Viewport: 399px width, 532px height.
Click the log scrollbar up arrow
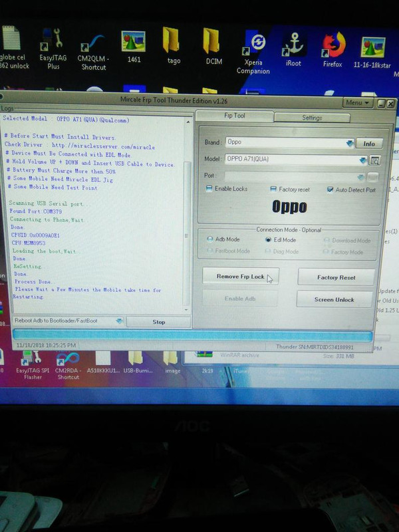(188, 122)
